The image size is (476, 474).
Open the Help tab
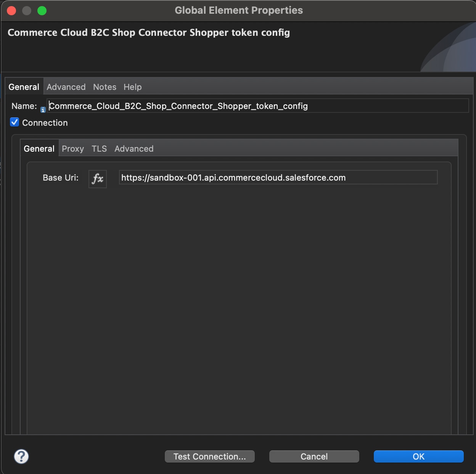(132, 87)
